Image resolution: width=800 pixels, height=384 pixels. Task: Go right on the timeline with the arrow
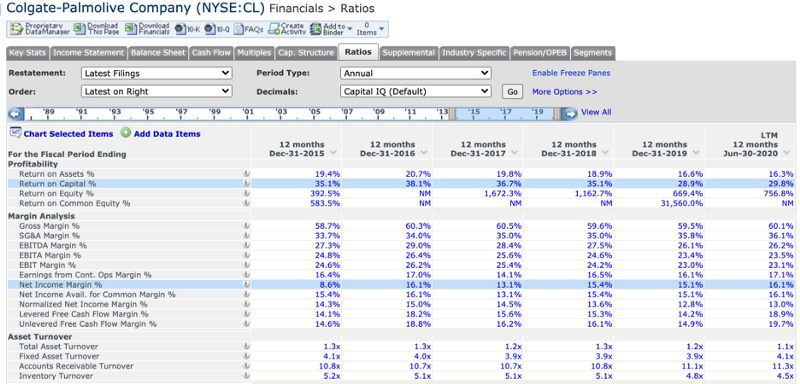[569, 114]
